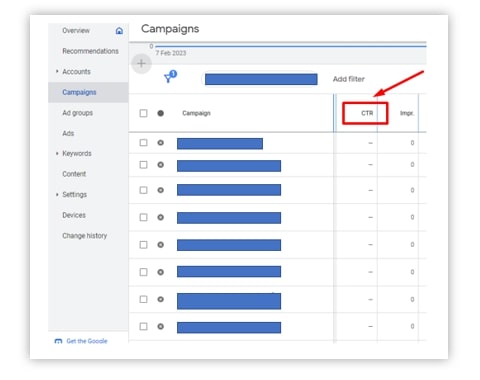Screen dimensions: 480x380
Task: Tick the second campaign row checkbox
Action: pos(143,165)
